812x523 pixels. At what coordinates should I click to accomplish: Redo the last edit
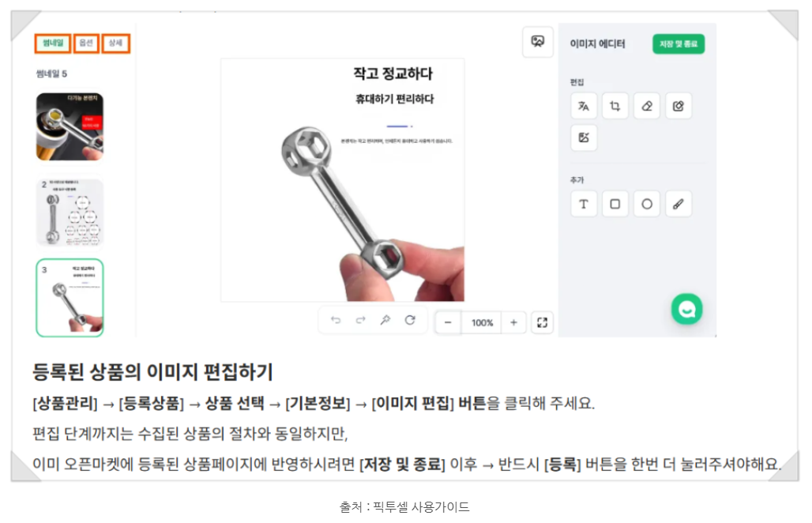click(361, 321)
